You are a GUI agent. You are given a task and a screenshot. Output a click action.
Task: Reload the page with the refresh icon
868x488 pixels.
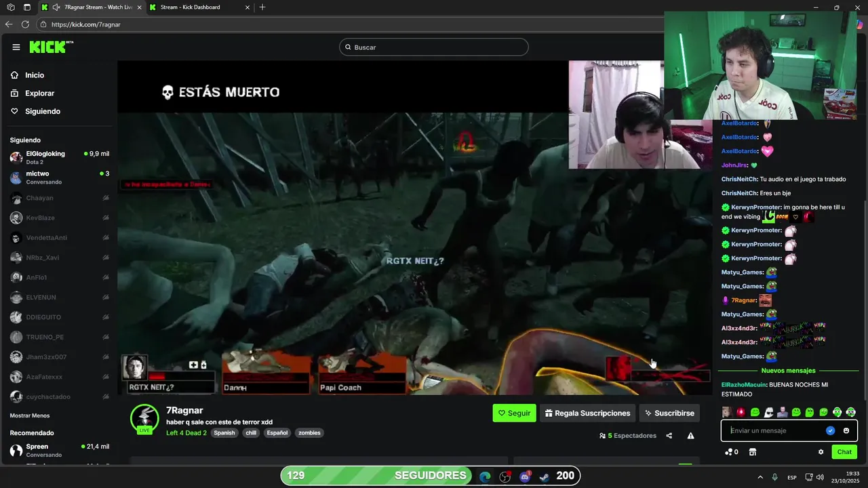pos(25,24)
